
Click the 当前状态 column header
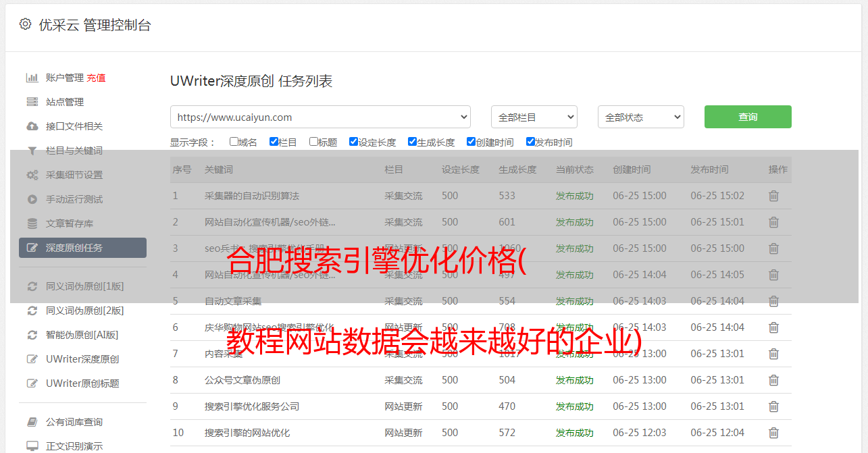tap(575, 169)
